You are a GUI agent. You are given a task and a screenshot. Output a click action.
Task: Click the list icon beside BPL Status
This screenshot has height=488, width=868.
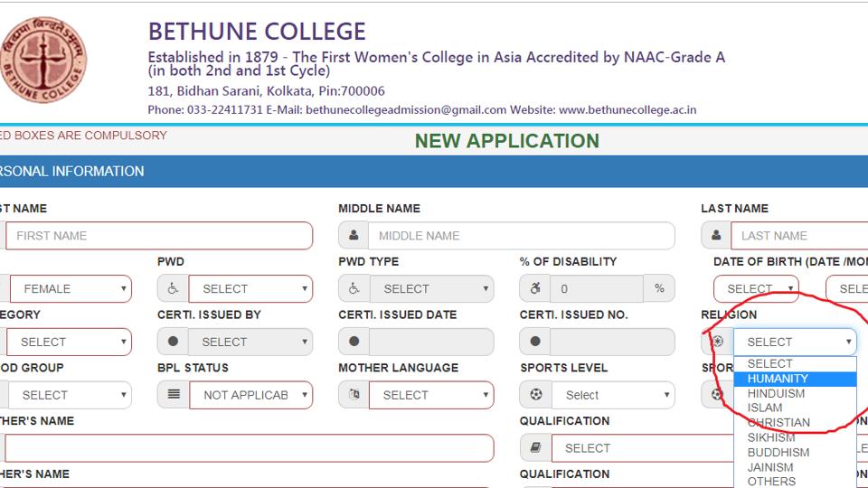(x=174, y=395)
